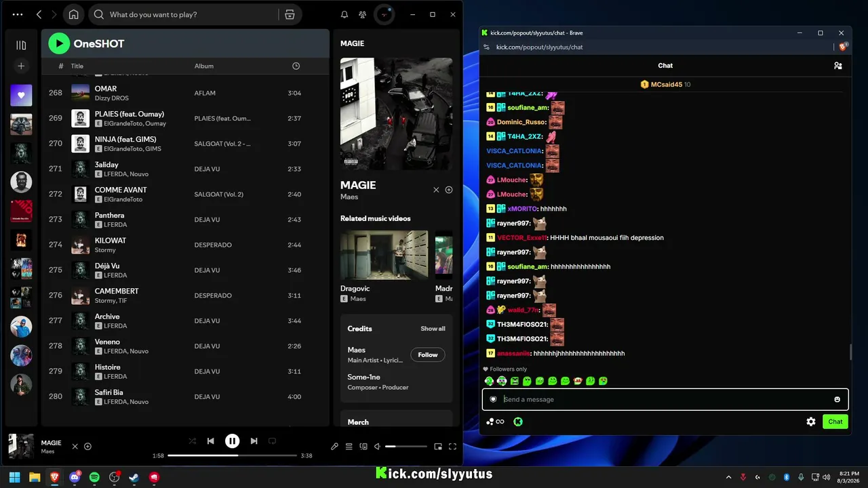
Task: Open the emoji picker in the chat input
Action: coord(837,399)
